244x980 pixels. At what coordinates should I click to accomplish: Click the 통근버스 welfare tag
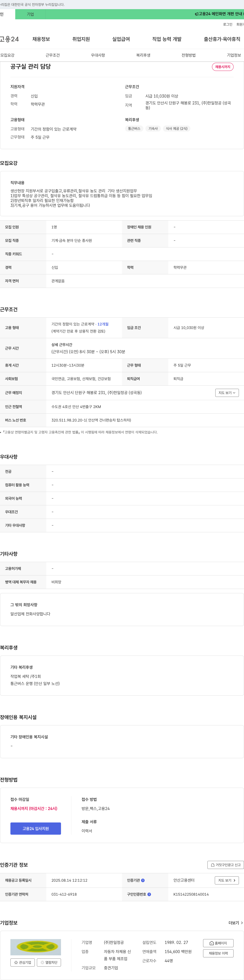click(x=134, y=129)
